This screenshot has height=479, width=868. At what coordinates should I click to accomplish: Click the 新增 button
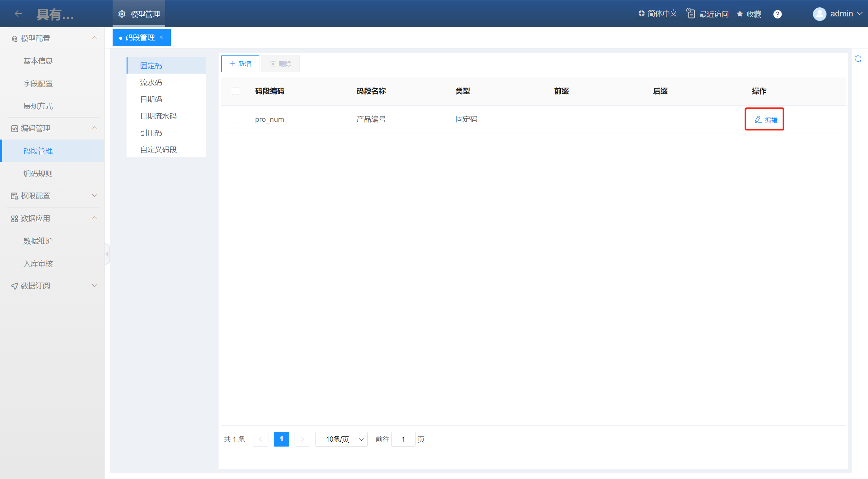[x=240, y=64]
